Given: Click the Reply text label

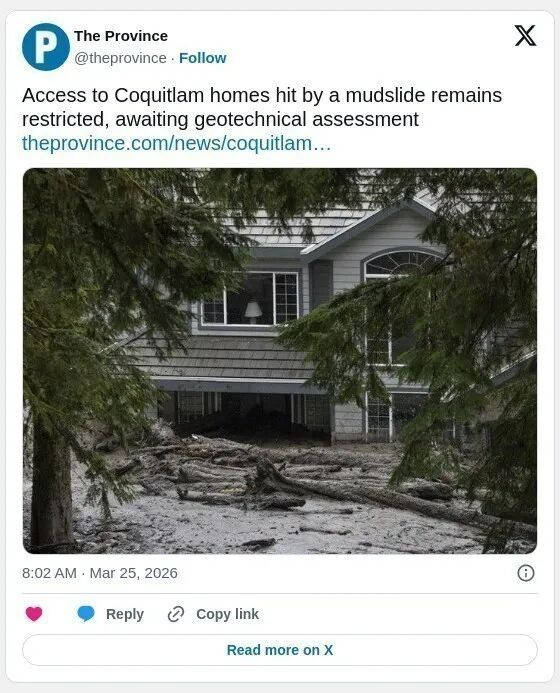Looking at the screenshot, I should (125, 614).
